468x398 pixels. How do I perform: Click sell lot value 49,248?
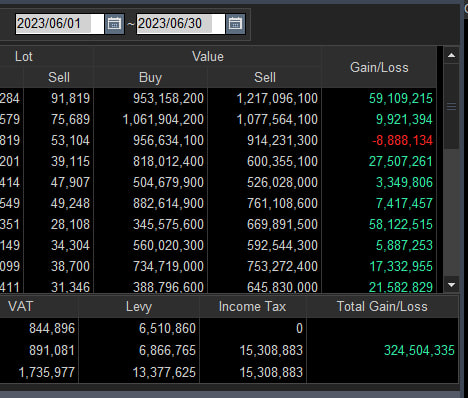coord(70,203)
